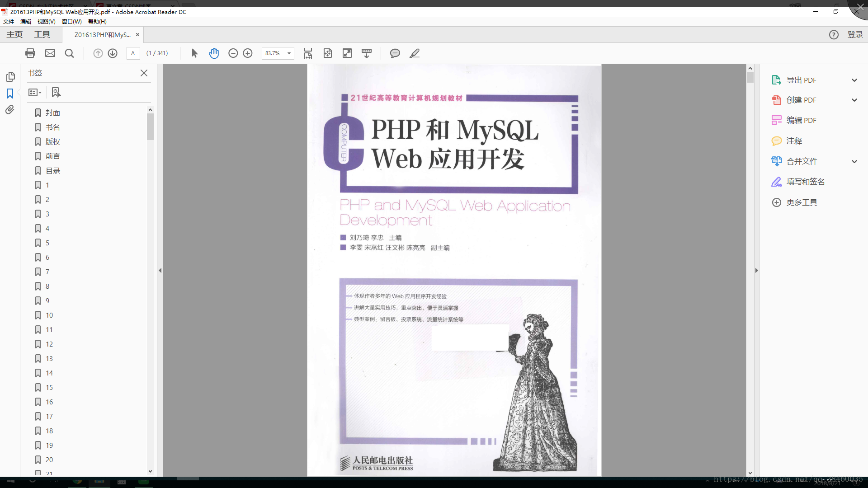The height and width of the screenshot is (488, 868).
Task: Click 创建 PDF tool
Action: pos(801,100)
